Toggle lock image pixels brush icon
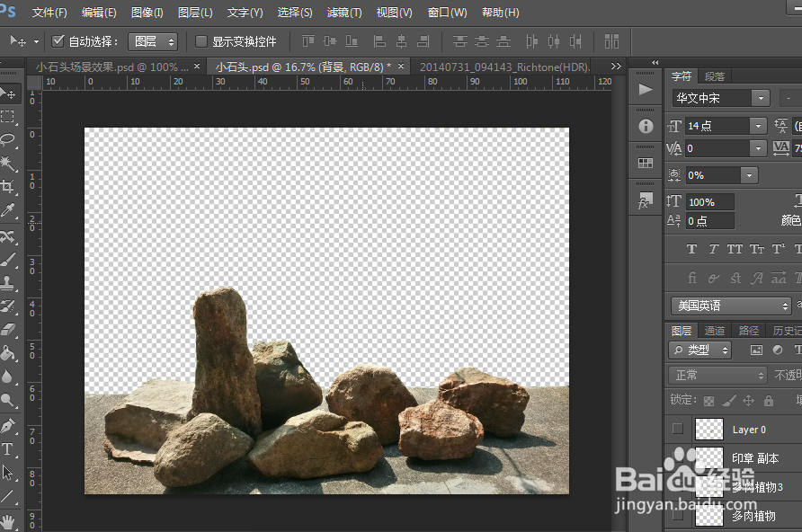The height and width of the screenshot is (532, 802). point(729,401)
